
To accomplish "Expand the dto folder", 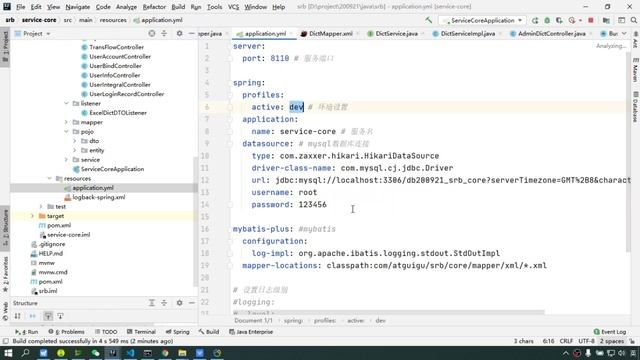I will (75, 141).
